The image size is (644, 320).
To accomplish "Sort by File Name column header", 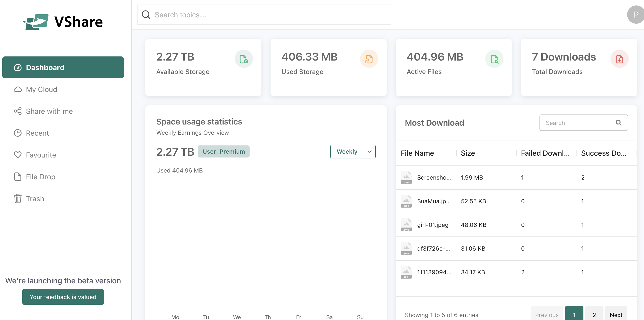I will coord(417,153).
